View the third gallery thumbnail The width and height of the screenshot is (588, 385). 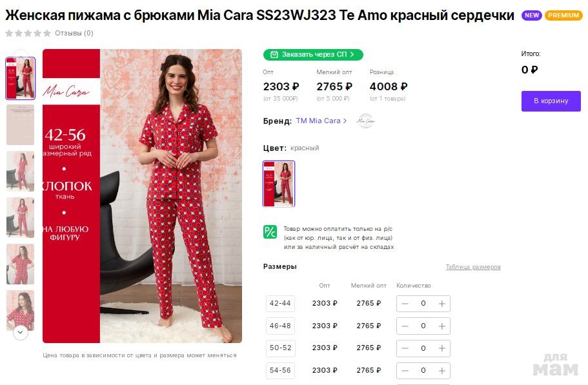(x=20, y=171)
